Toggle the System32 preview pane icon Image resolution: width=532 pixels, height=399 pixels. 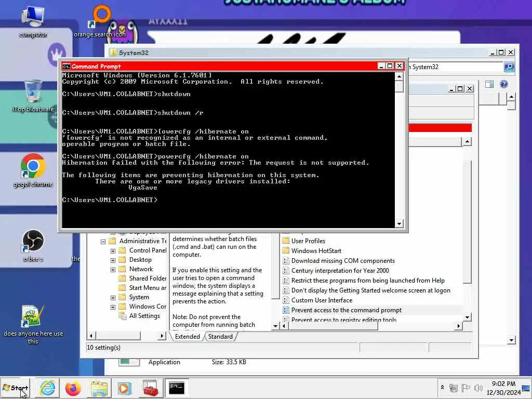coord(489,84)
